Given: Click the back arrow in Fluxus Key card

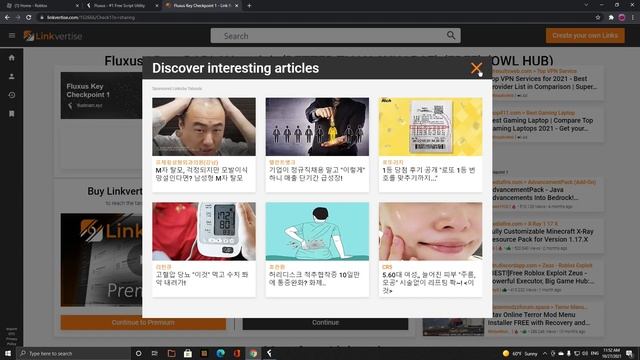Looking at the screenshot, I should click(70, 105).
